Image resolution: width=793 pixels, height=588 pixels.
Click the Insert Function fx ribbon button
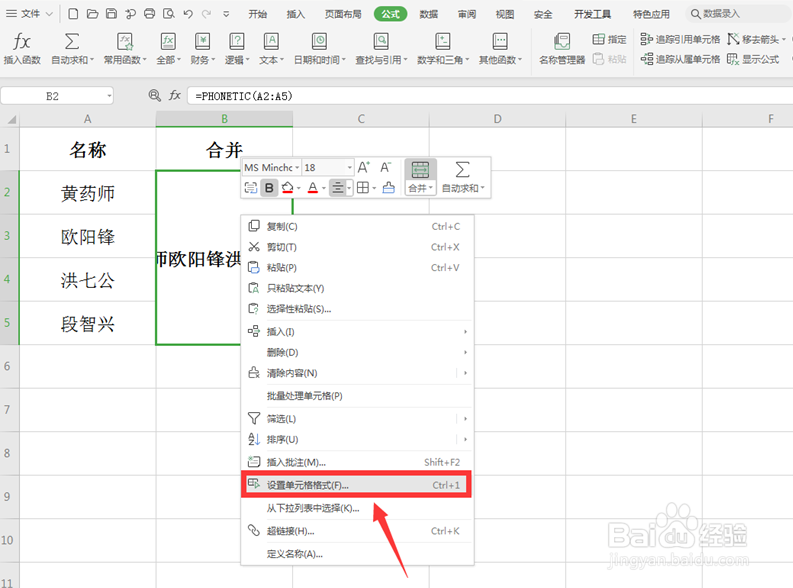pyautogui.click(x=22, y=49)
